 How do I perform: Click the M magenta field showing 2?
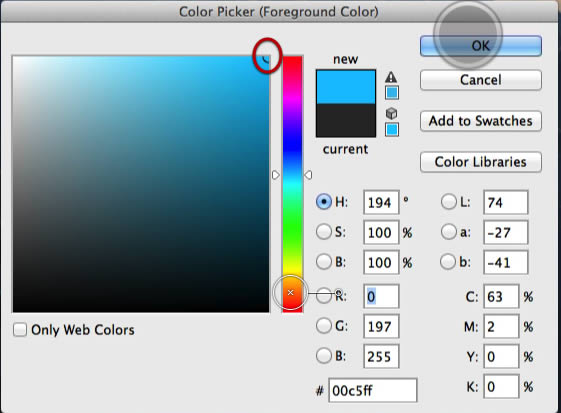(501, 326)
